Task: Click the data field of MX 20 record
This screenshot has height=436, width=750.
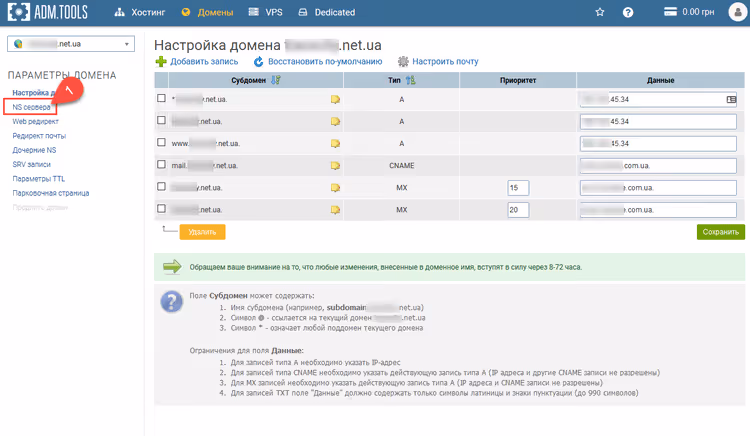Action: [x=658, y=210]
